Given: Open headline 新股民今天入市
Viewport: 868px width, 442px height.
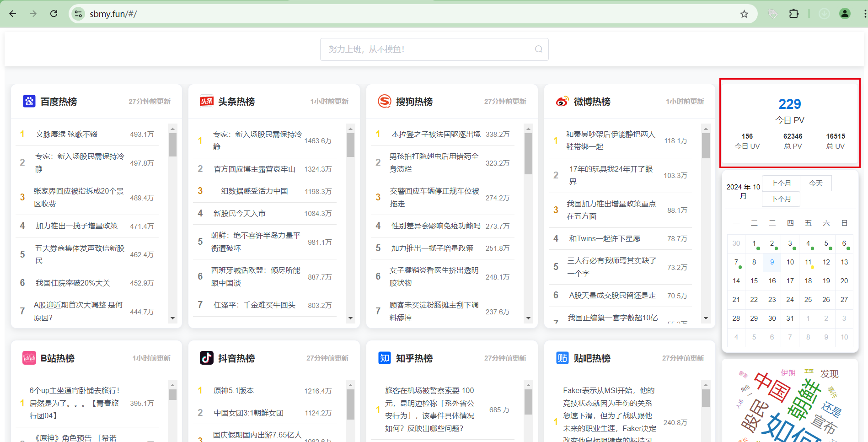Looking at the screenshot, I should coord(240,214).
